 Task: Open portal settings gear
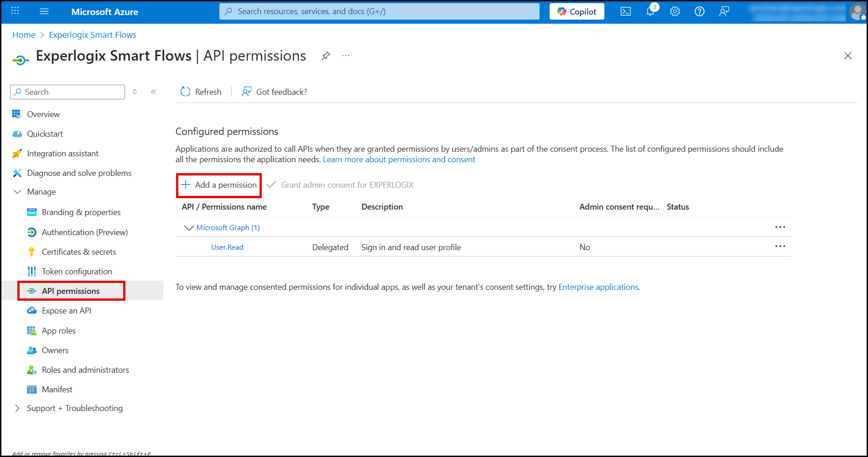(x=675, y=11)
